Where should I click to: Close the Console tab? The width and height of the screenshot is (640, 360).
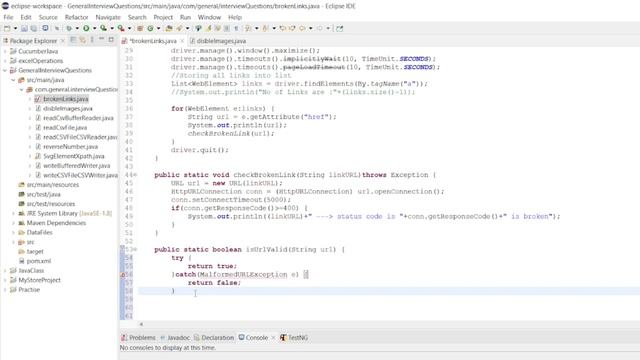click(273, 338)
